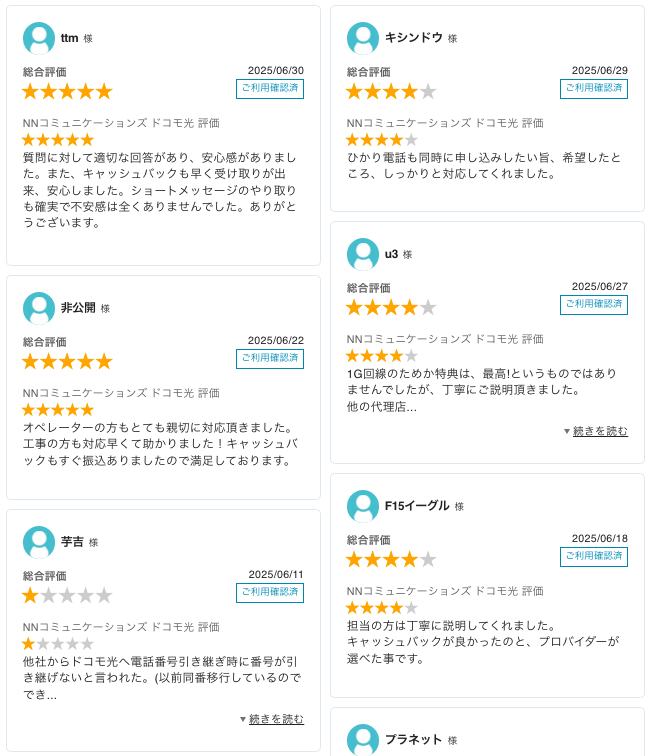
Task: Click u3's four-star overall rating
Action: [391, 308]
